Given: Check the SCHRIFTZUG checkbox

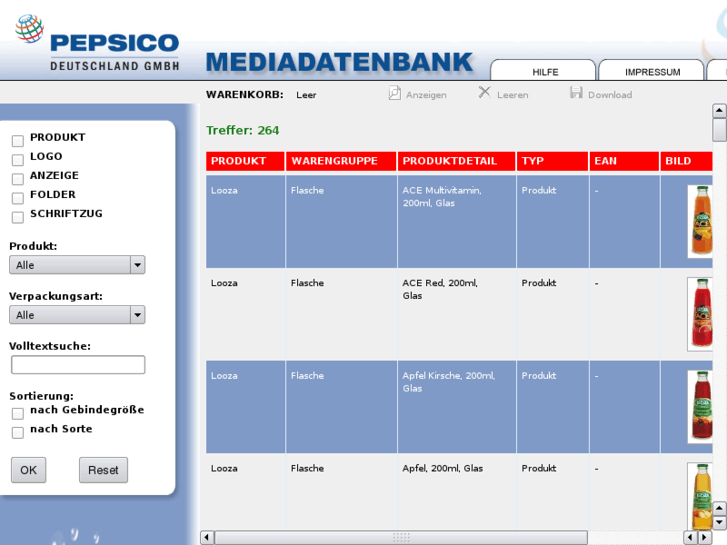Looking at the screenshot, I should (18, 217).
